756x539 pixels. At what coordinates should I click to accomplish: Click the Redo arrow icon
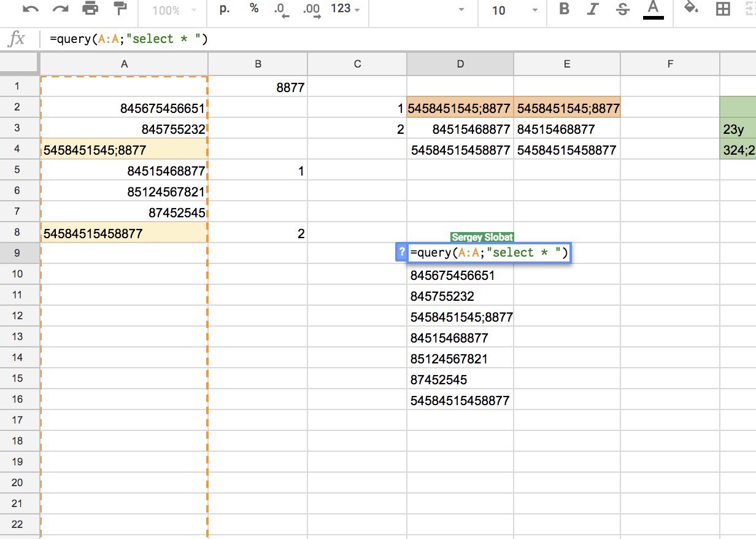pyautogui.click(x=61, y=9)
